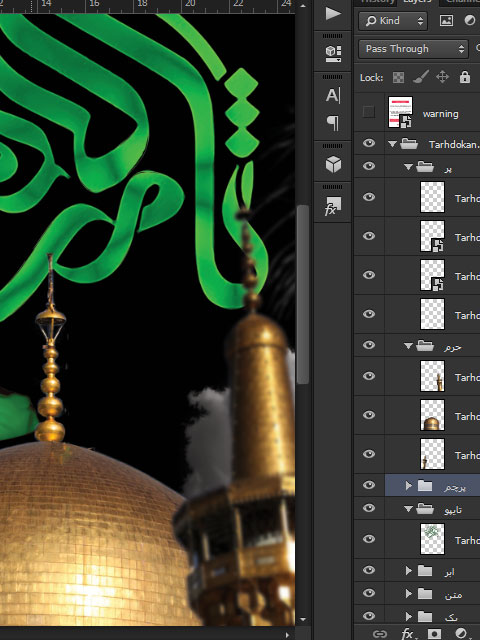
Task: Expand the متن group
Action: pyautogui.click(x=409, y=593)
